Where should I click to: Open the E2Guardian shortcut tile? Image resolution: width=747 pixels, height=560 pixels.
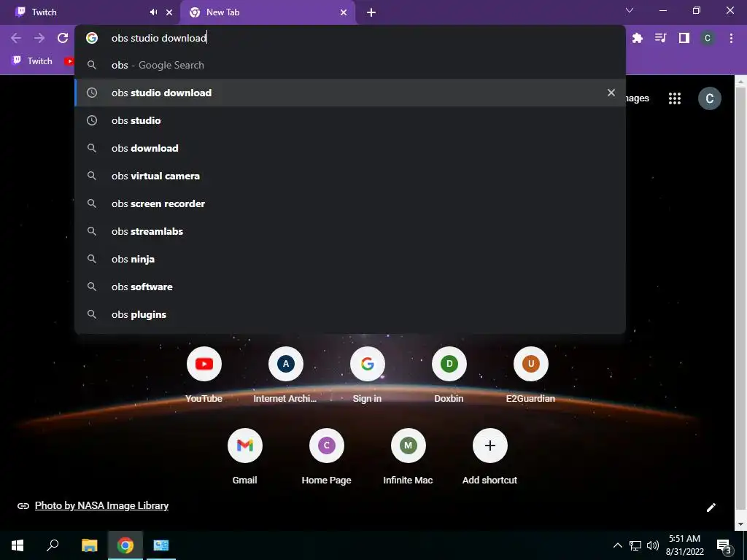coord(531,376)
